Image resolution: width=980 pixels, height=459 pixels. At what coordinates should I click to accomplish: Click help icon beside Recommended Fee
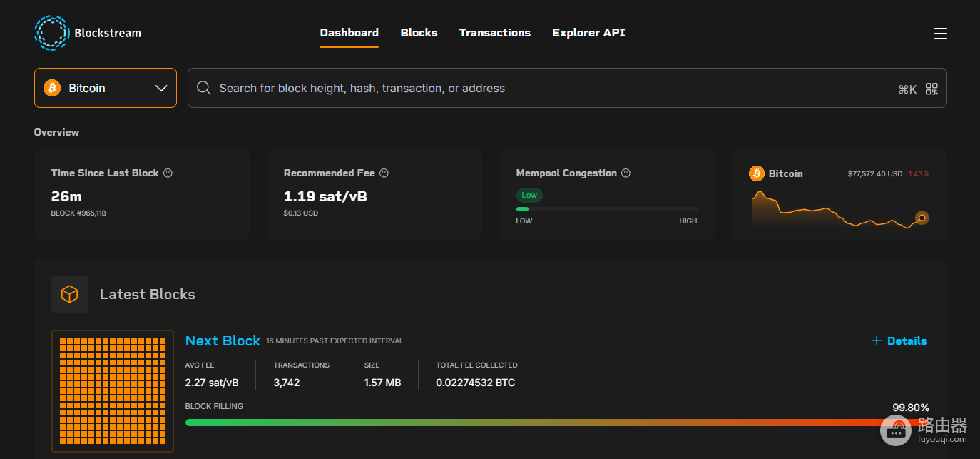(x=384, y=173)
